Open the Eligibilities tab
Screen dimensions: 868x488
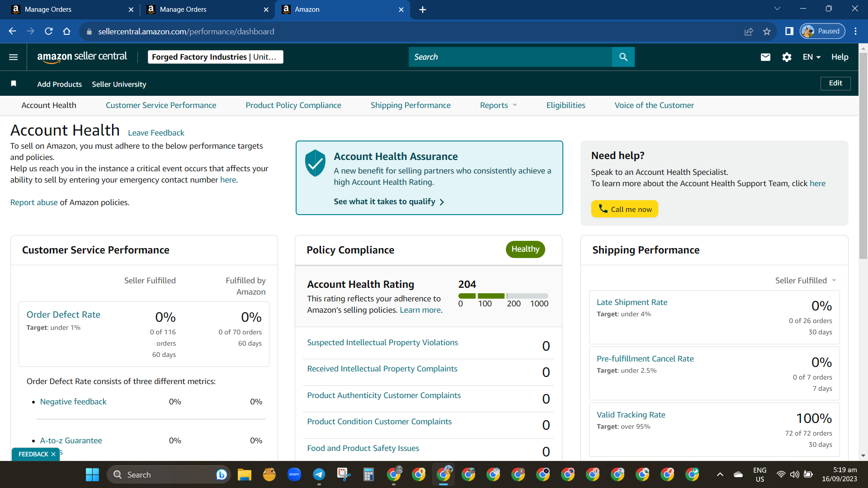[x=566, y=105]
